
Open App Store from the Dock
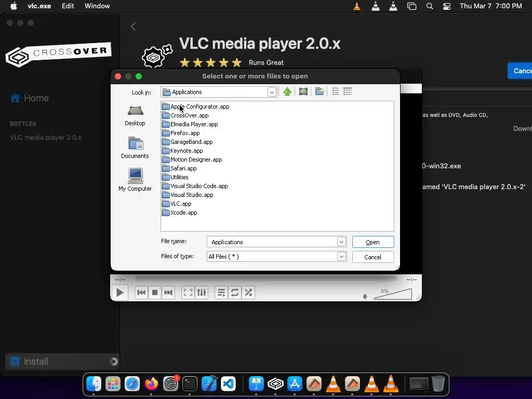[295, 384]
